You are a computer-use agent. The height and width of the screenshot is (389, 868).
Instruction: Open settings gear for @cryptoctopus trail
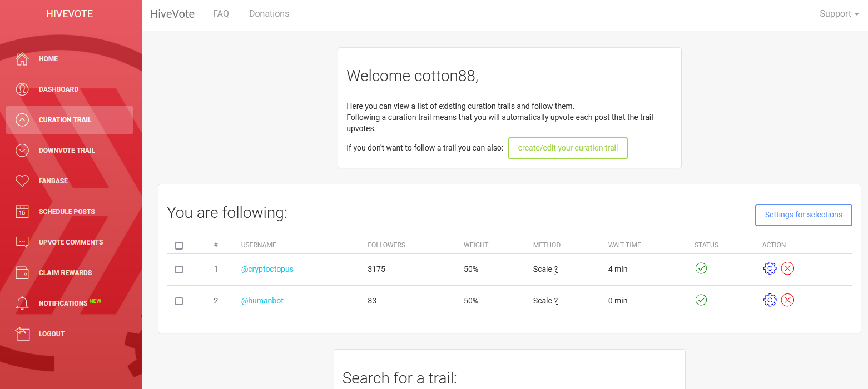coord(770,268)
